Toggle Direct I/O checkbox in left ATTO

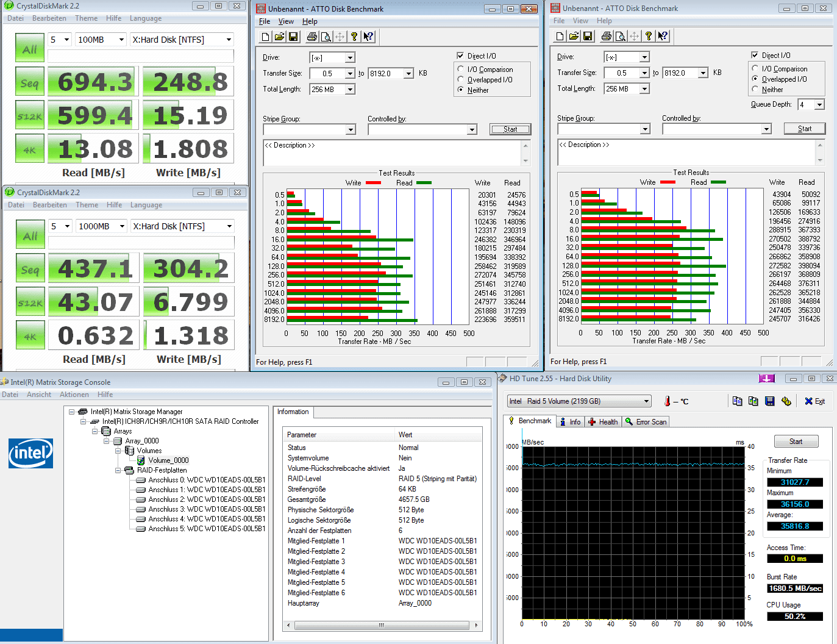click(460, 55)
